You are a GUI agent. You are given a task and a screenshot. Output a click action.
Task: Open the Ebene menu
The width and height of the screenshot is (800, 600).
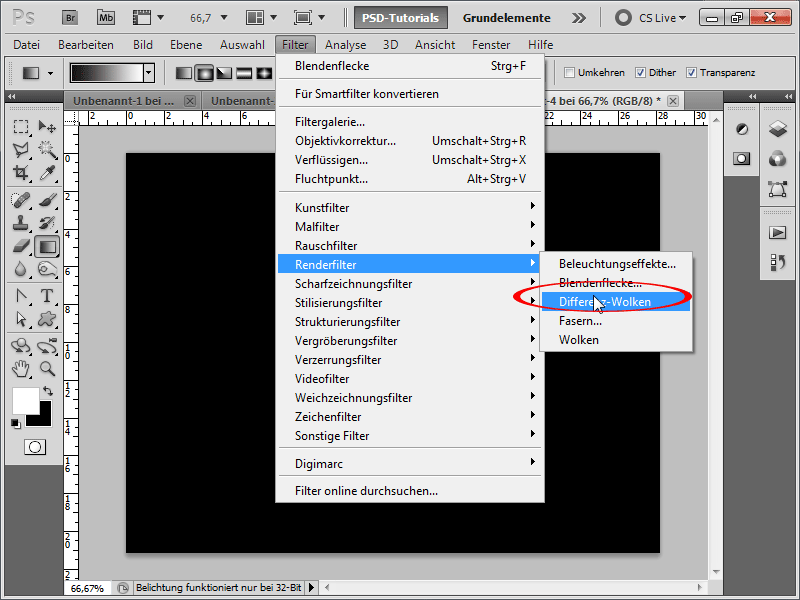186,45
